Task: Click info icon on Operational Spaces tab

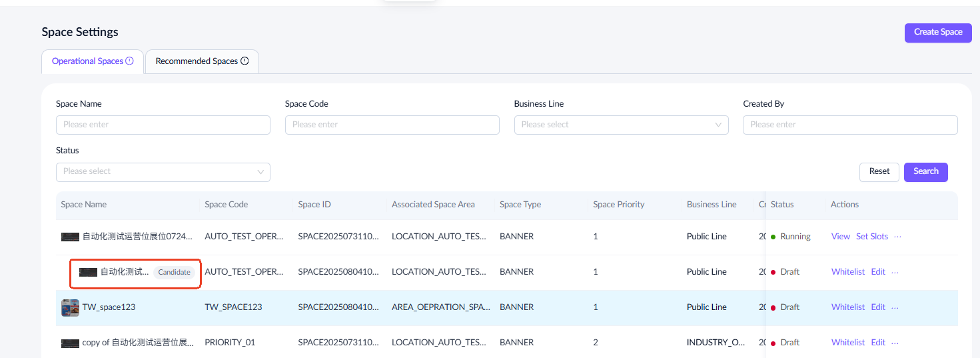Action: [x=130, y=61]
